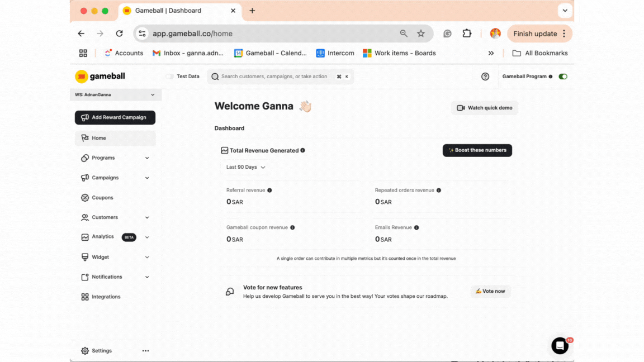Click the vote megaphone icon

pos(230,292)
